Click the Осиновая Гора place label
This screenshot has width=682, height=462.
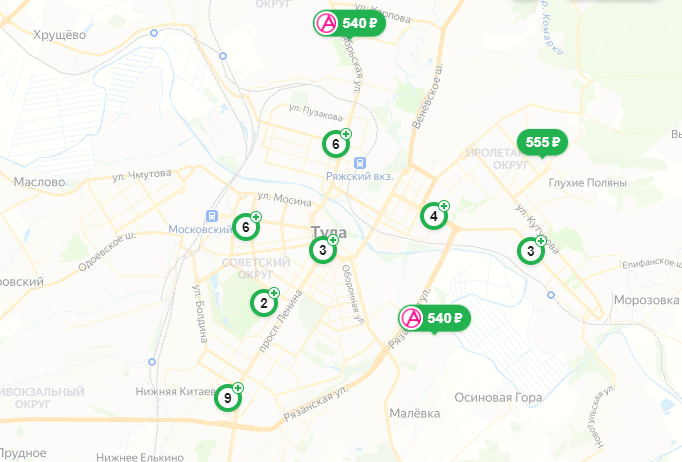coord(498,398)
